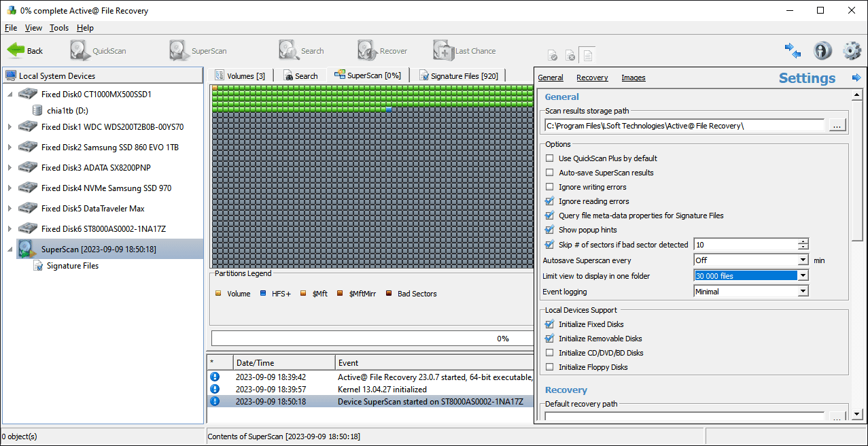
Task: Expand the Fixed Disk6 ST8000AS0002 node
Action: 10,228
